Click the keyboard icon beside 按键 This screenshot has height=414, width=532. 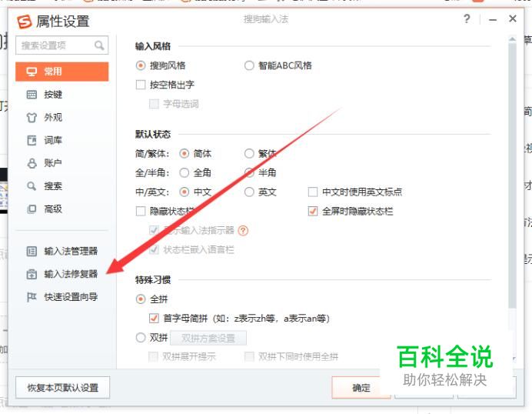click(x=32, y=95)
